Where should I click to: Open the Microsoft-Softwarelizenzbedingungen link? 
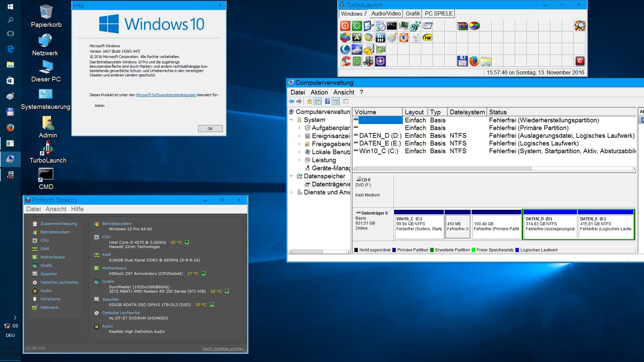point(166,95)
